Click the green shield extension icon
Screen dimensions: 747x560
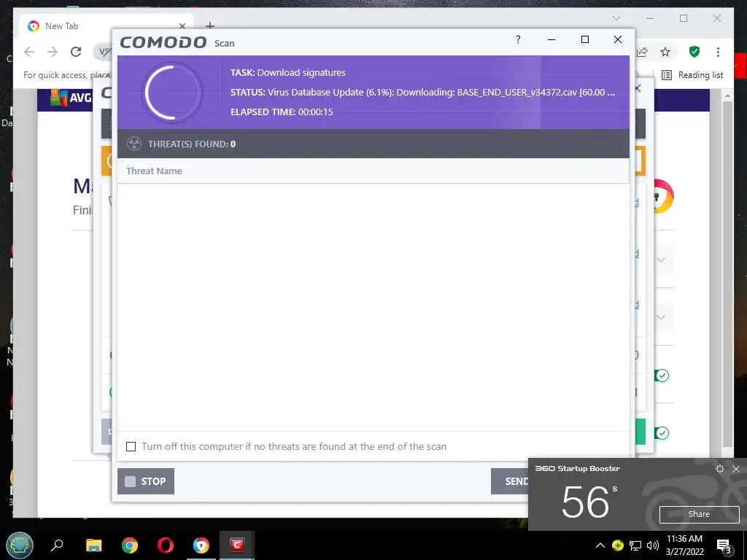(694, 52)
